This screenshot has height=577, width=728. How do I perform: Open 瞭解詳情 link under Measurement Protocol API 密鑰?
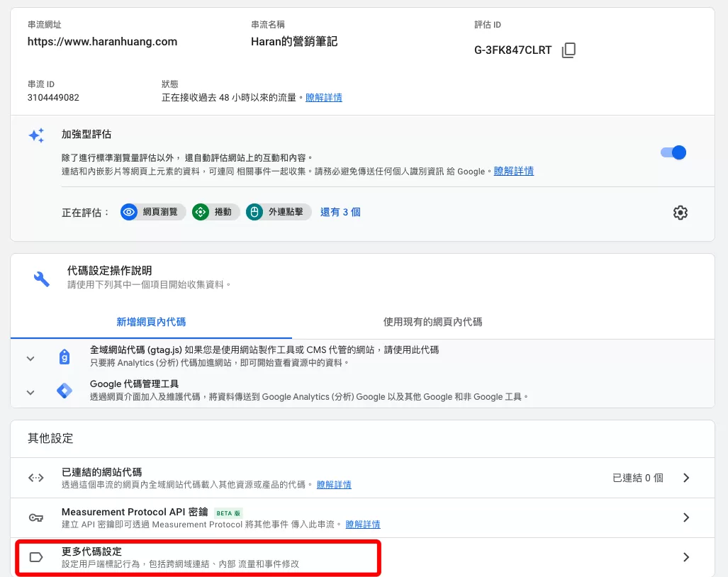click(x=363, y=525)
